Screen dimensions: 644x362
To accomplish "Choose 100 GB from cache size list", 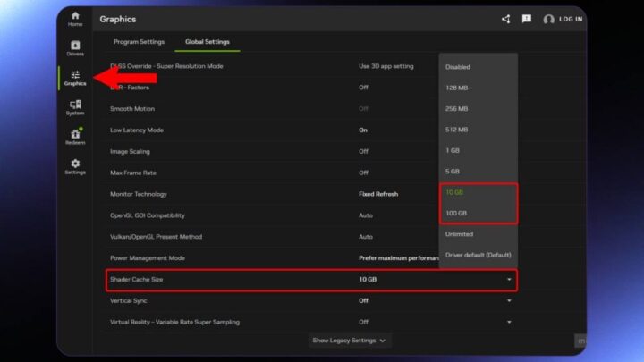I will pyautogui.click(x=456, y=213).
